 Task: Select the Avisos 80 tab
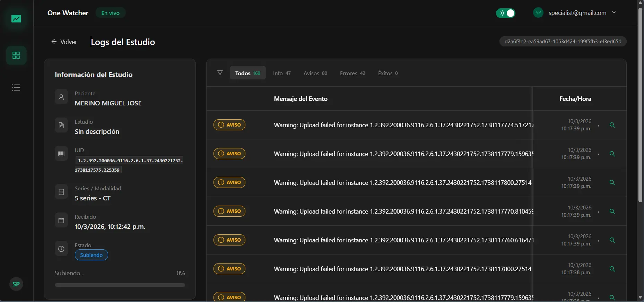315,73
